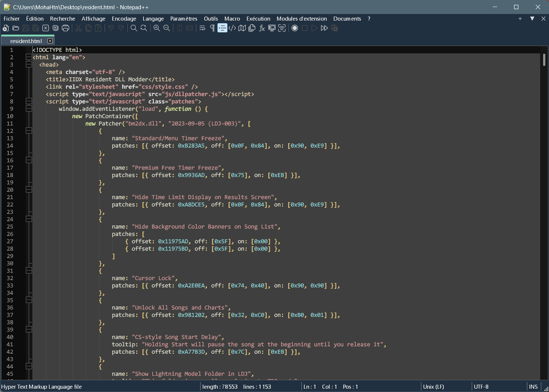Open Replace with the toolbar icon
The image size is (549, 392).
click(x=144, y=28)
